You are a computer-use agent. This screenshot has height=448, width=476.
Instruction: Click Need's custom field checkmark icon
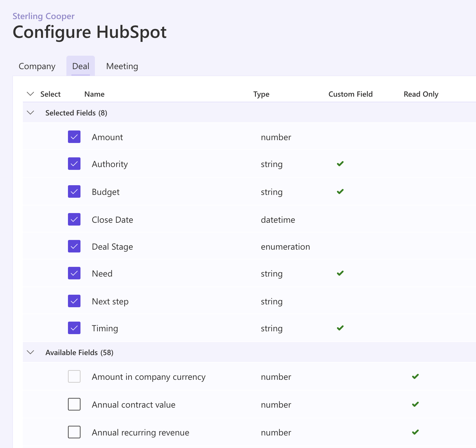340,273
